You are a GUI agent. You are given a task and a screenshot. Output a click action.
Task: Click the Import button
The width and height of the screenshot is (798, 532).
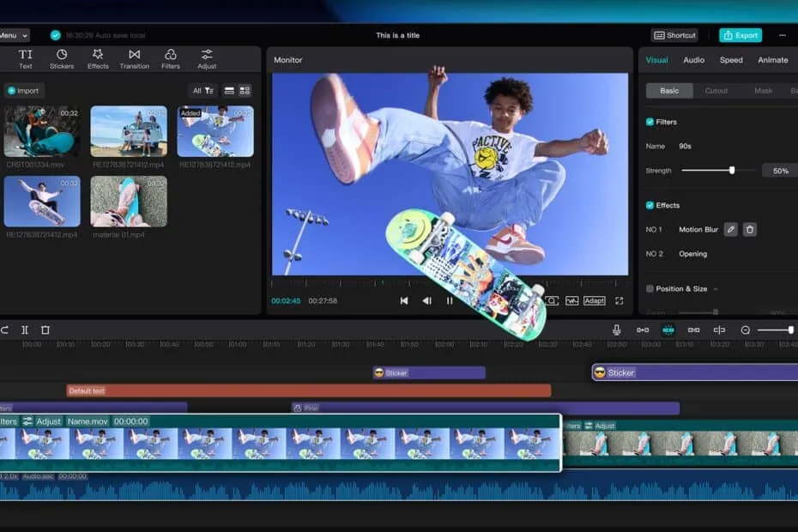pos(23,91)
